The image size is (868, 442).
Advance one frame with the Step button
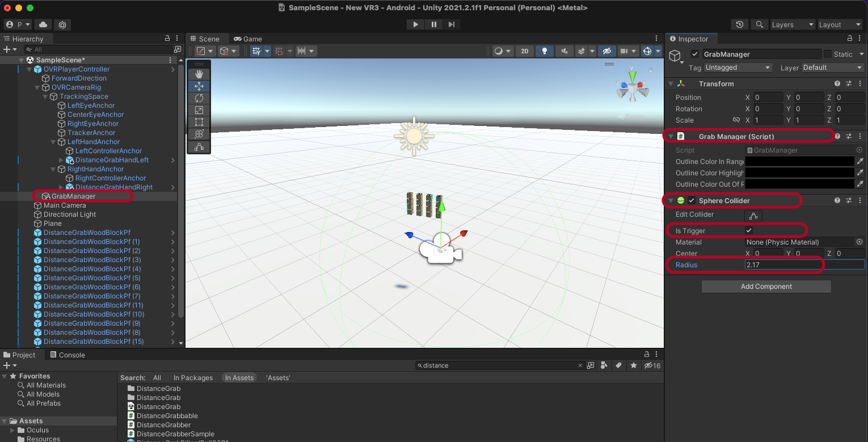tap(452, 24)
